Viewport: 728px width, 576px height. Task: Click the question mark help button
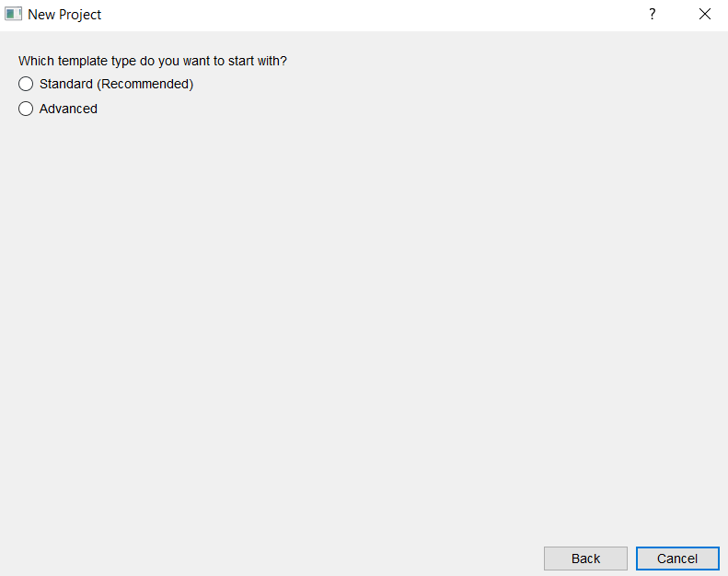652,15
